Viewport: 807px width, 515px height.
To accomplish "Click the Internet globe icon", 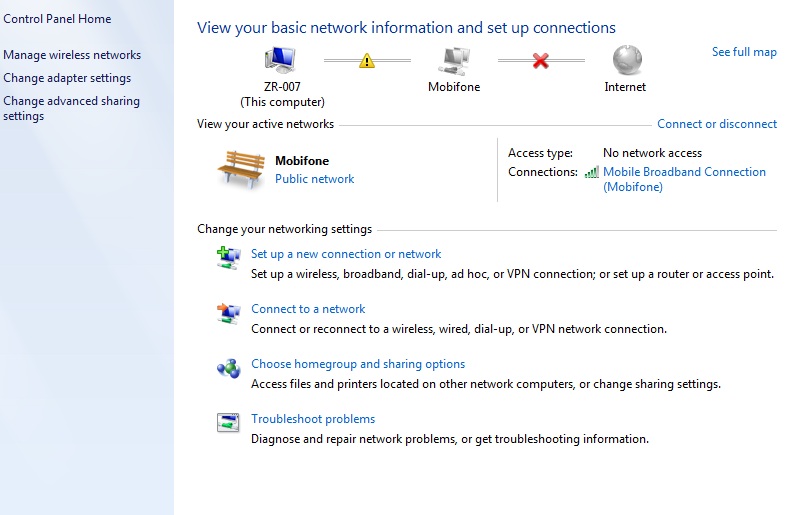I will pyautogui.click(x=626, y=60).
